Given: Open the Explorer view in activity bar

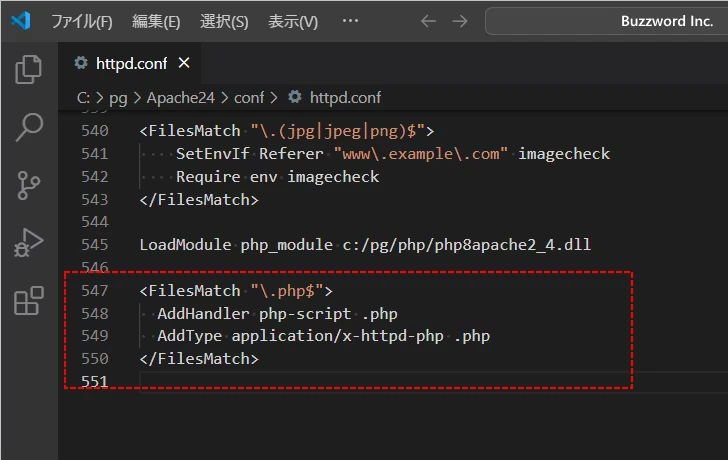Looking at the screenshot, I should pos(29,69).
